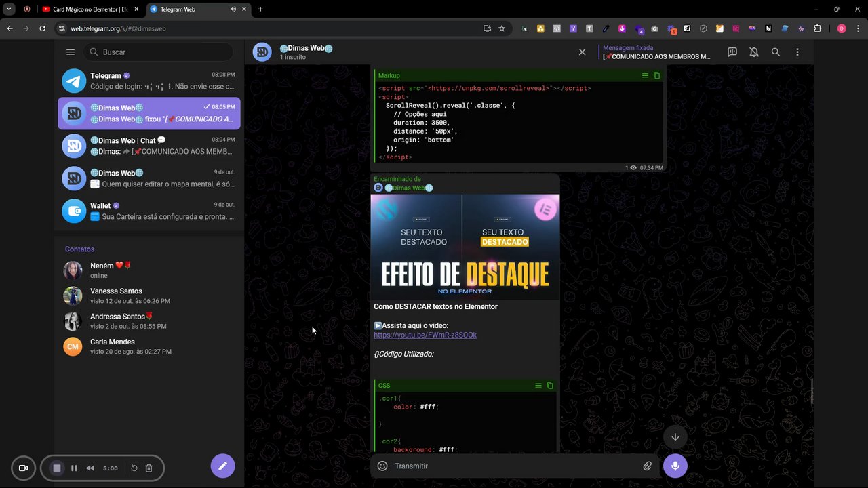Select contact Andressa Santos
This screenshot has height=488, width=868.
tap(149, 321)
